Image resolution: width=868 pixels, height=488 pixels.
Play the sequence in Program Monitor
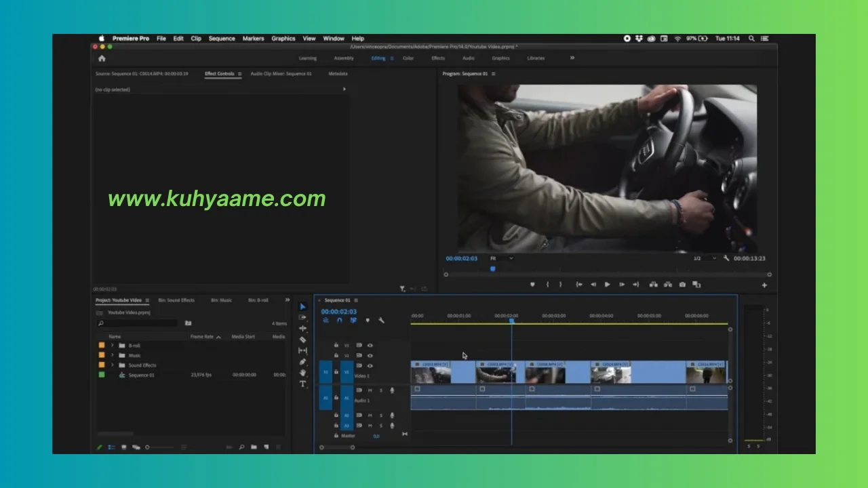click(607, 285)
